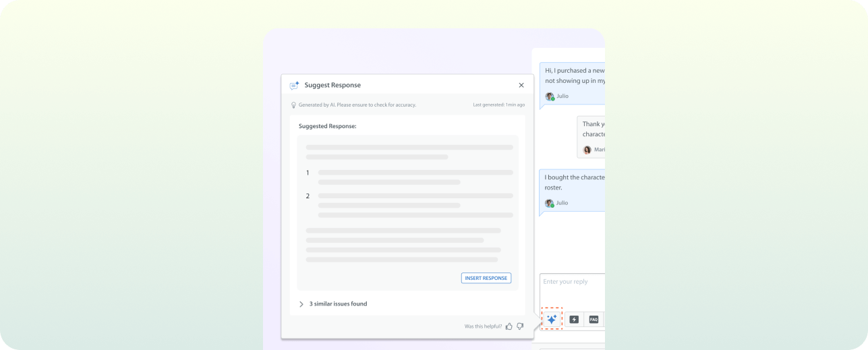The height and width of the screenshot is (350, 868).
Task: Close the Suggest Response panel
Action: coord(521,86)
